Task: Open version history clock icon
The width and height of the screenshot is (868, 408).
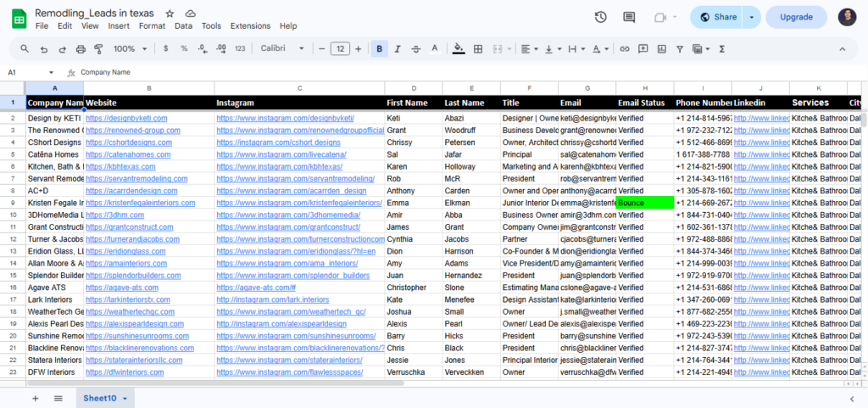Action: pos(601,17)
